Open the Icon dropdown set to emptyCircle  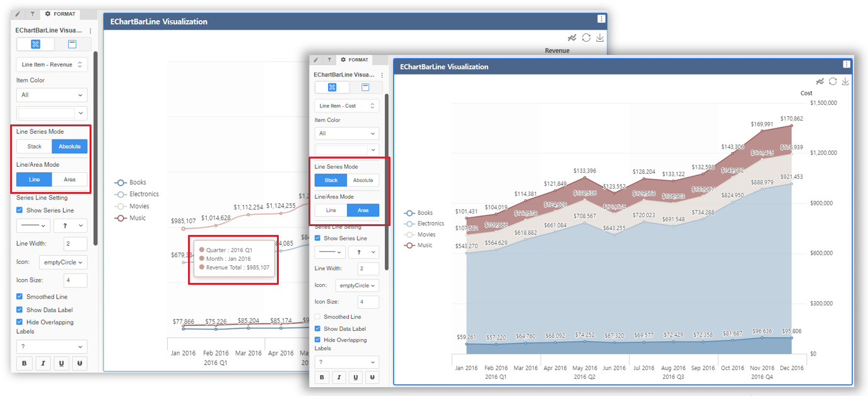(357, 285)
